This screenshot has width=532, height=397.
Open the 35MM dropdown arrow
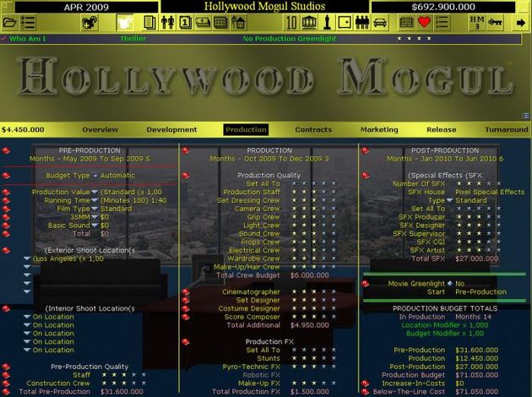95,217
